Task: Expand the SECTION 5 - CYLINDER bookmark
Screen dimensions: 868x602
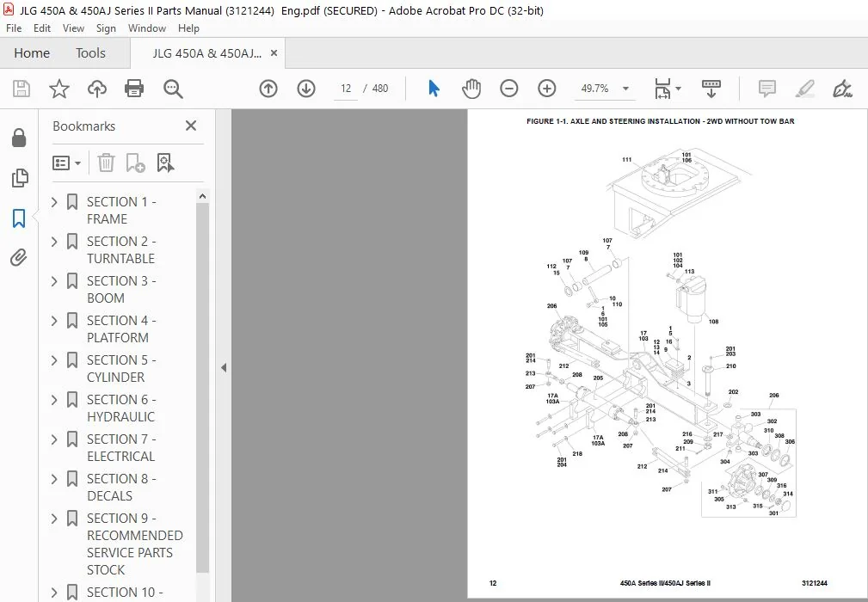Action: click(54, 360)
